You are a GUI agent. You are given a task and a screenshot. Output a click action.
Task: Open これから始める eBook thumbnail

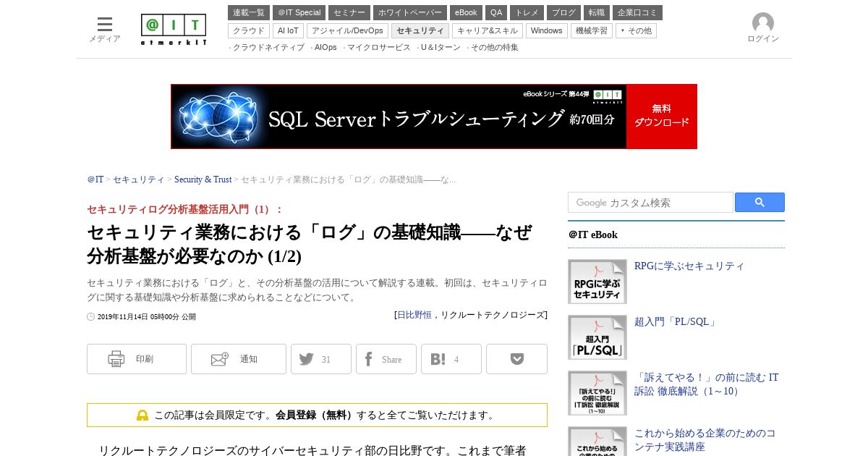pyautogui.click(x=597, y=441)
